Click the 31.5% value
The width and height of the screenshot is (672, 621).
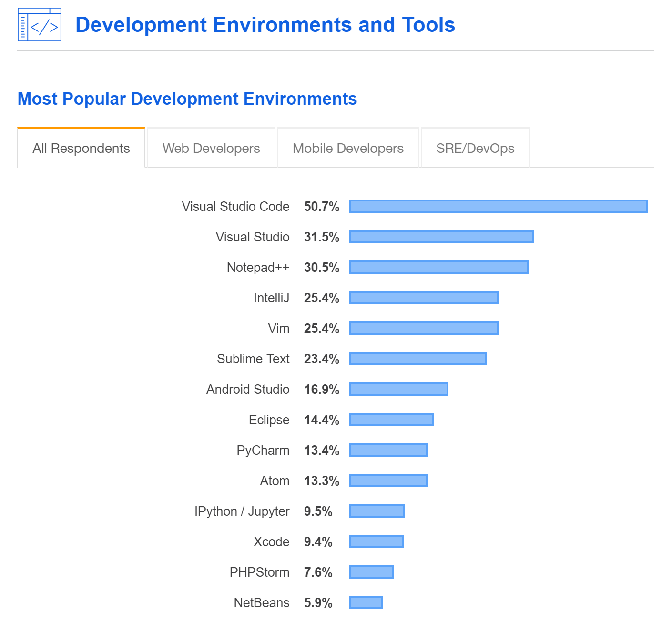pyautogui.click(x=322, y=237)
